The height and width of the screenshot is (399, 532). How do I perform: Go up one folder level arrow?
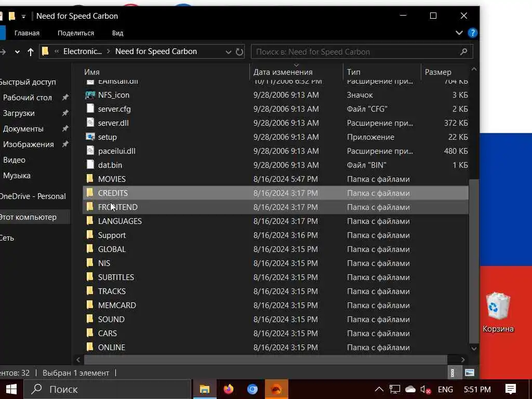pyautogui.click(x=31, y=52)
